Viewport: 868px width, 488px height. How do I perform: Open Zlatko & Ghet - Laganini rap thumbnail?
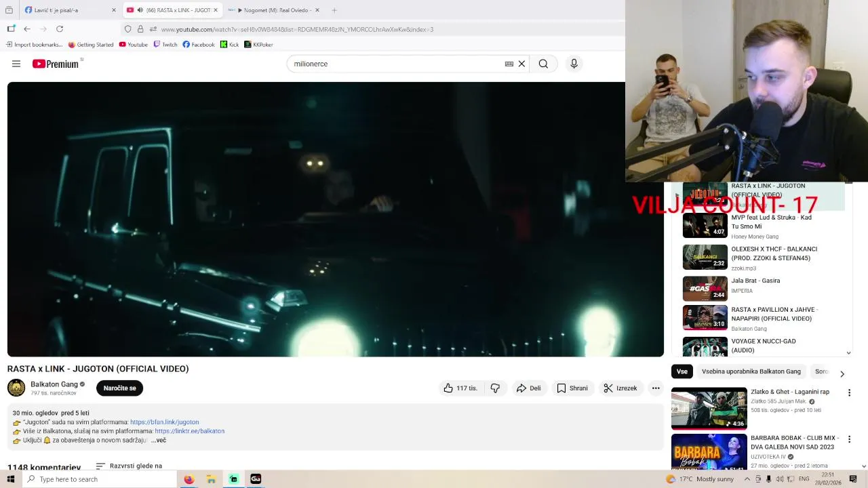coord(709,409)
